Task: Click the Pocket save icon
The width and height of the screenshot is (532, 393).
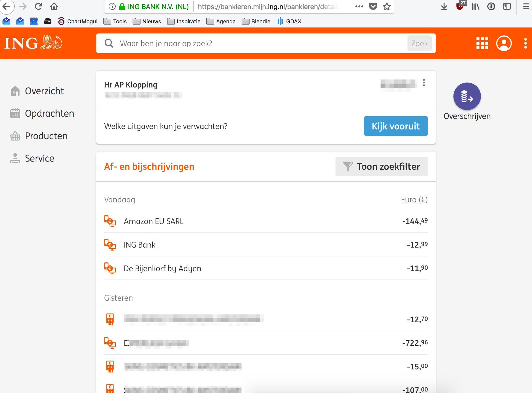Action: (x=373, y=6)
